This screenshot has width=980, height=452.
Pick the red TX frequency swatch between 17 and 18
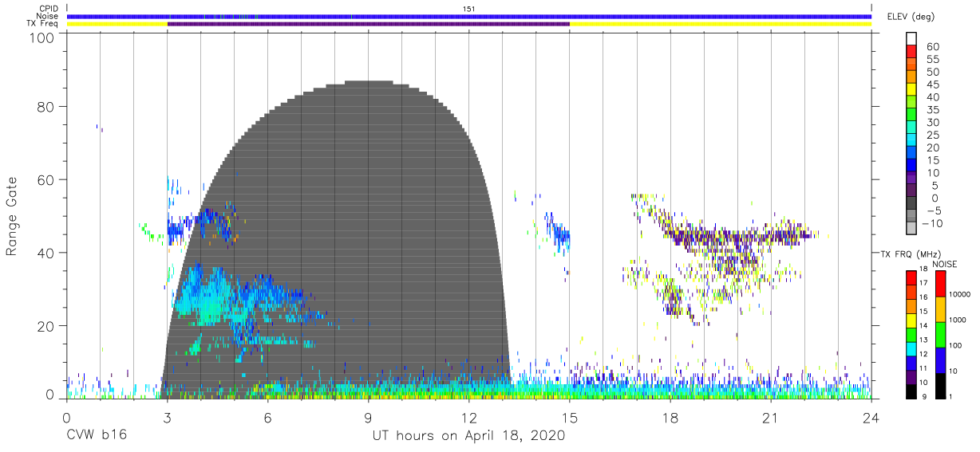click(x=911, y=278)
